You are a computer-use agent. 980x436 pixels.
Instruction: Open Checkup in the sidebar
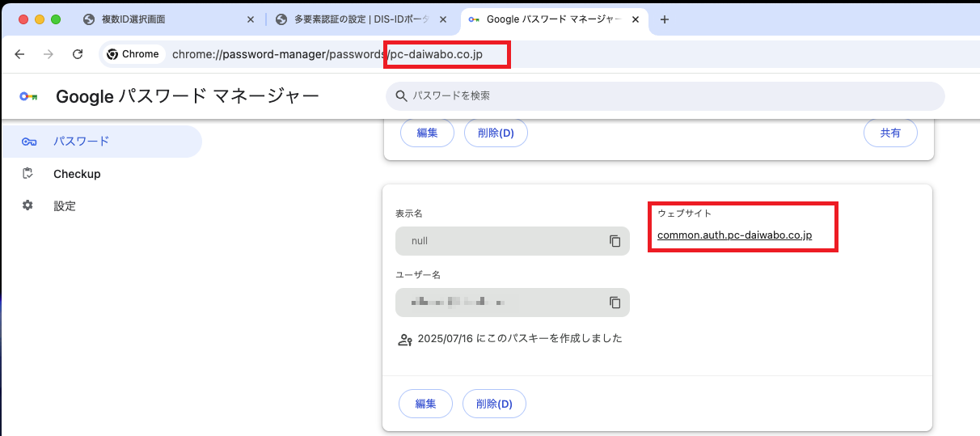coord(77,174)
